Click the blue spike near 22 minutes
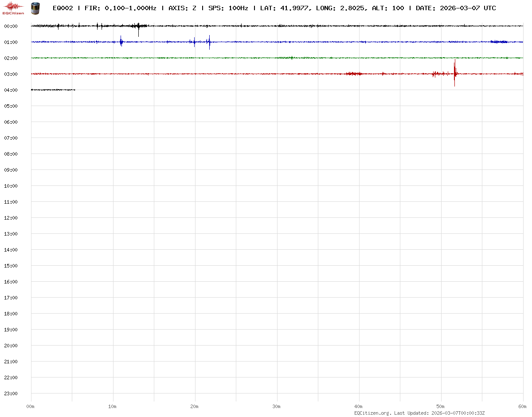 point(209,42)
